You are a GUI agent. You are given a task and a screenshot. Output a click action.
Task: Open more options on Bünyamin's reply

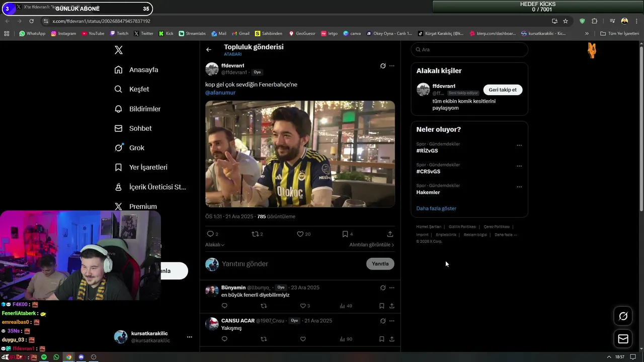pyautogui.click(x=392, y=288)
